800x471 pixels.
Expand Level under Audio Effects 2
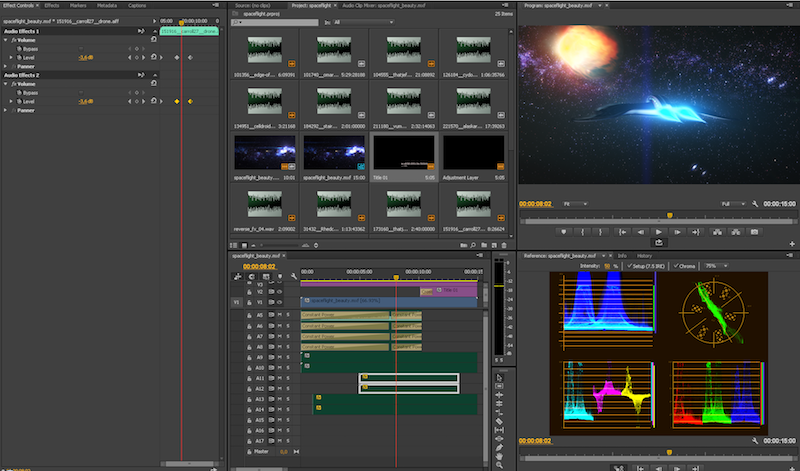(11, 102)
